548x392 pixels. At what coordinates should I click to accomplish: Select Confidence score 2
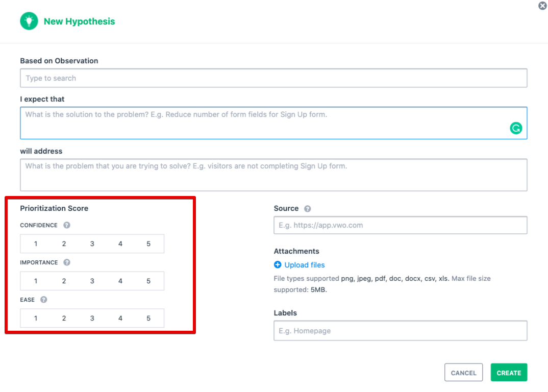pos(64,244)
